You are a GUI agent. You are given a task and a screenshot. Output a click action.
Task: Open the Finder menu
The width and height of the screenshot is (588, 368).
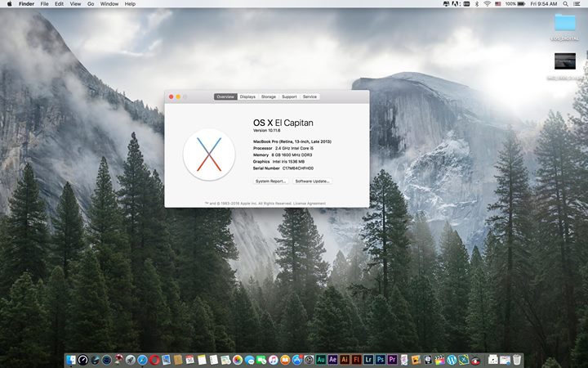(27, 4)
